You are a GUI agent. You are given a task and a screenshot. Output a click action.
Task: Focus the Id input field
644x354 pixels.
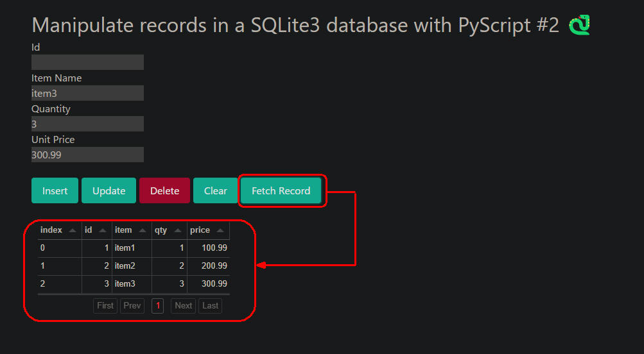coord(87,62)
